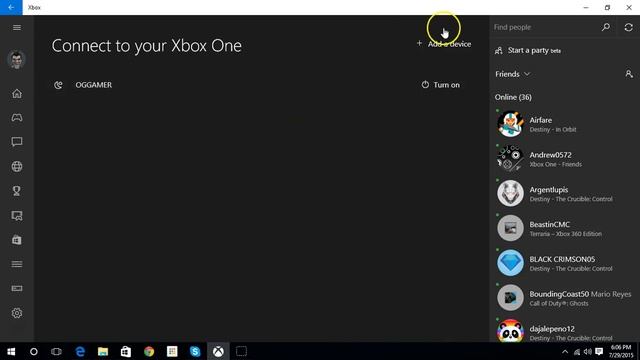This screenshot has width=640, height=360.
Task: Open the hamburger navigation menu
Action: 17,27
